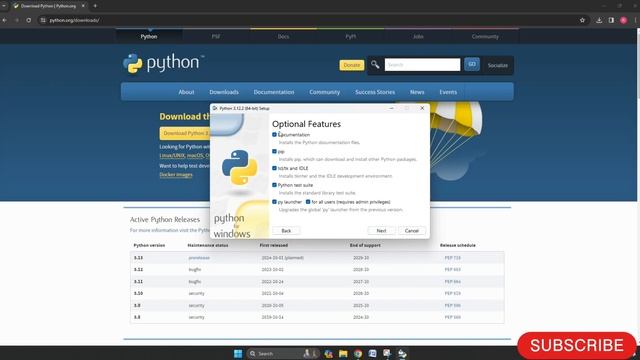Open the macOS link

195,156
